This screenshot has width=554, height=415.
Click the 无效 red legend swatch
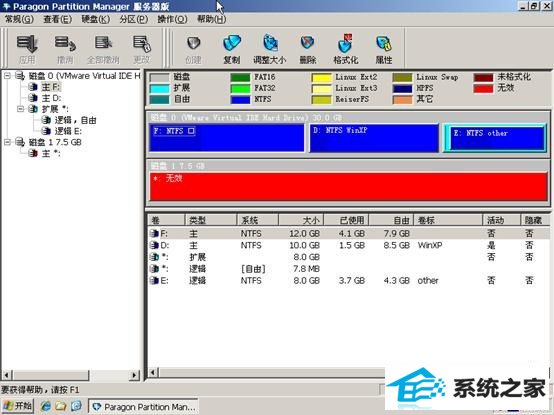tap(483, 88)
